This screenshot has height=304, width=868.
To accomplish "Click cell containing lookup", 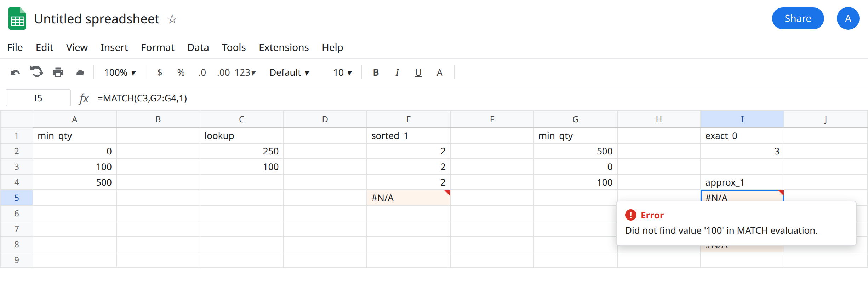I will (x=241, y=136).
